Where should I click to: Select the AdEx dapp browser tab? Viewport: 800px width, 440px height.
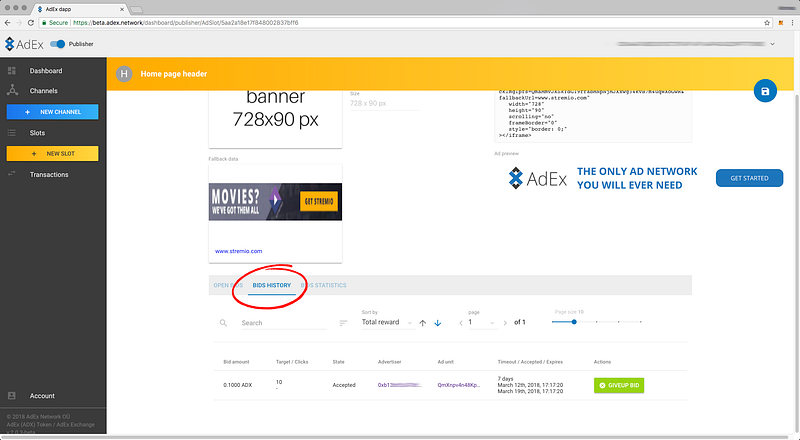tap(79, 9)
